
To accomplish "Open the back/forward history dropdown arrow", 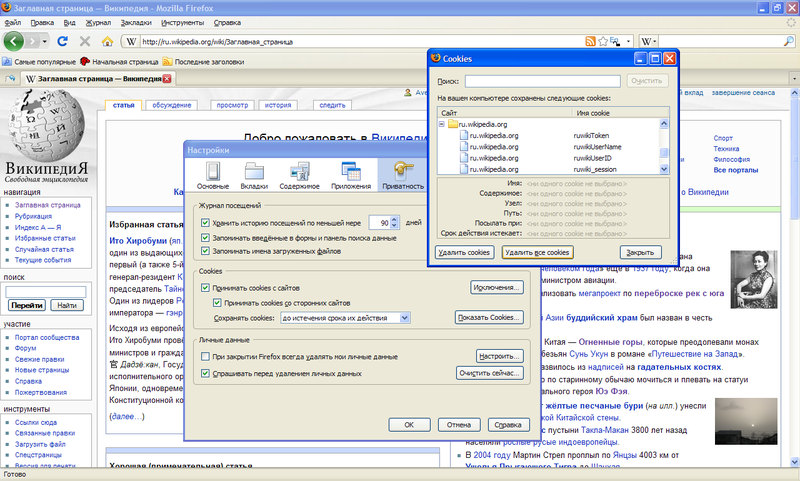I will click(x=45, y=41).
